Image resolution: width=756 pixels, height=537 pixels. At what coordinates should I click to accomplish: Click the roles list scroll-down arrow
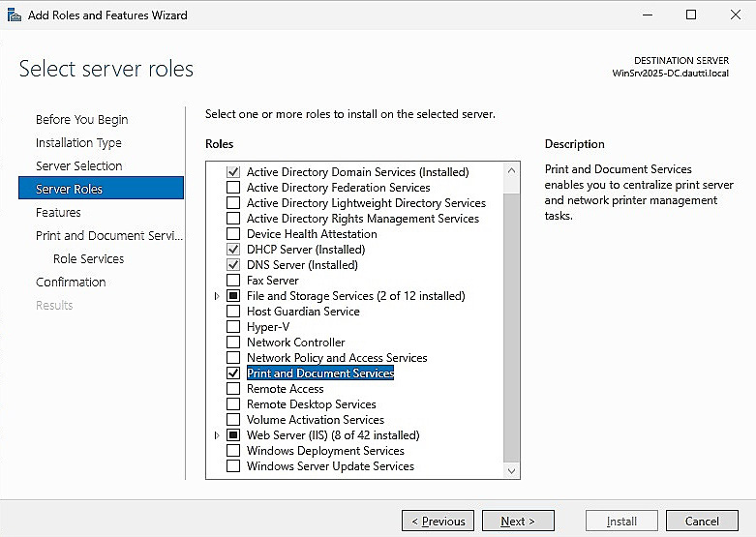[x=511, y=470]
